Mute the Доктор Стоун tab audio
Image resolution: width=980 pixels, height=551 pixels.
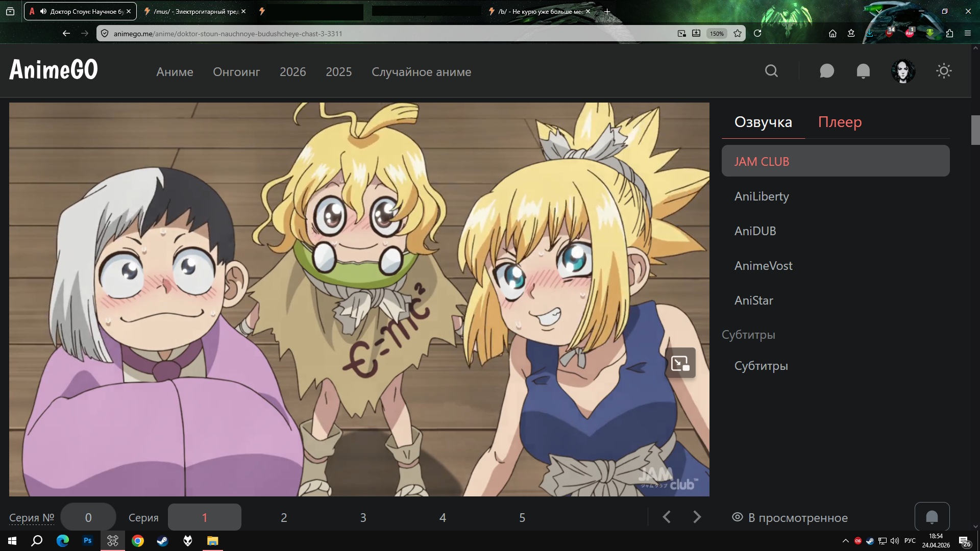click(43, 11)
